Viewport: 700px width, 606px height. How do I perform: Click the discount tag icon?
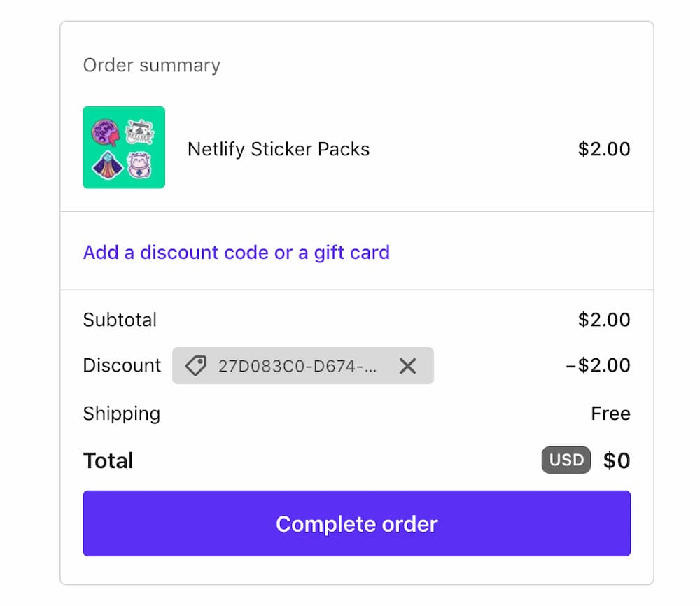tap(195, 365)
